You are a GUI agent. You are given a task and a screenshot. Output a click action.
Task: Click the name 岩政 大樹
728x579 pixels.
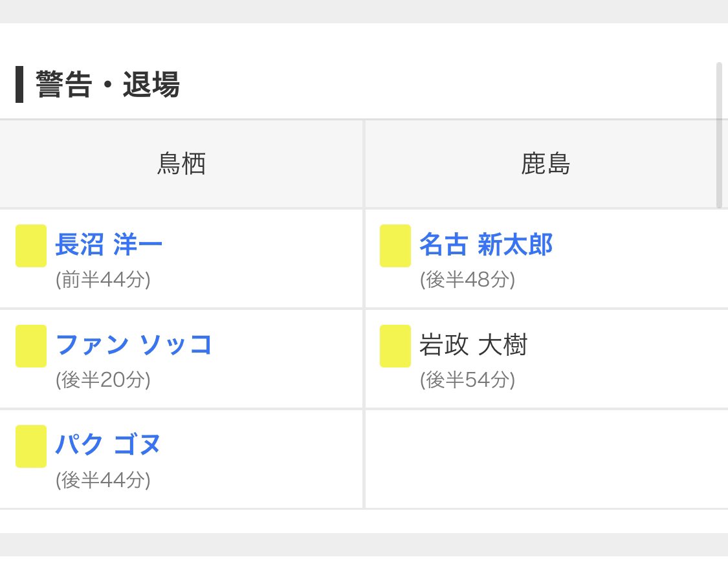[x=473, y=345]
